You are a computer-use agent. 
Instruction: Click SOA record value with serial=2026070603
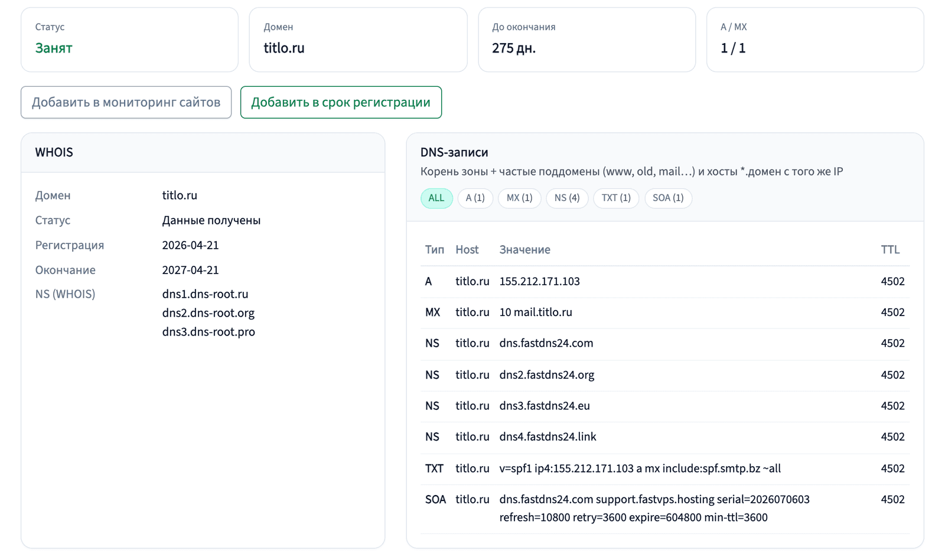tap(654, 509)
